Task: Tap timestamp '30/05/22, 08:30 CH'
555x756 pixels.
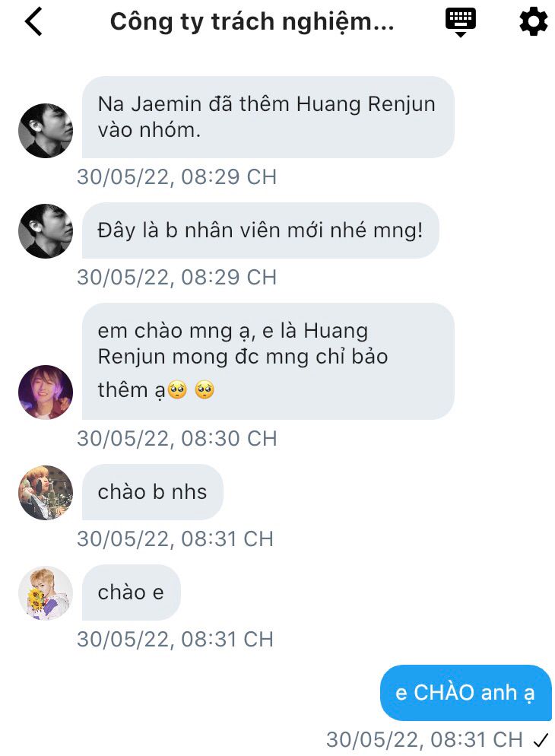Action: pos(177,439)
